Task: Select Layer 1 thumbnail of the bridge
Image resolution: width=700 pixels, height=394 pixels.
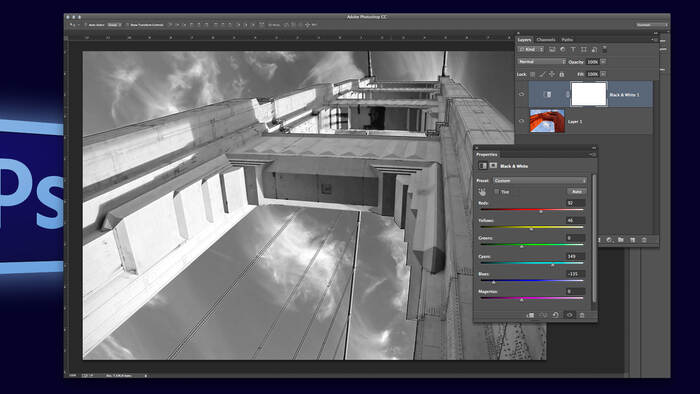Action: point(547,121)
